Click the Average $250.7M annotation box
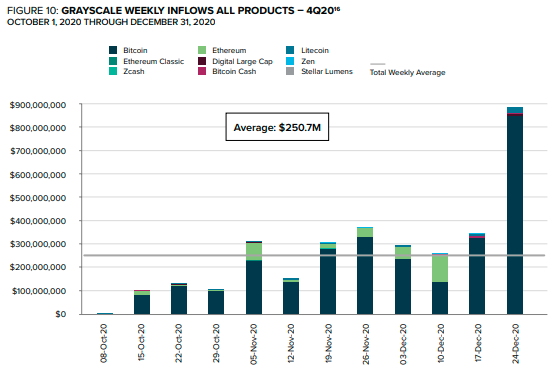 click(x=277, y=127)
